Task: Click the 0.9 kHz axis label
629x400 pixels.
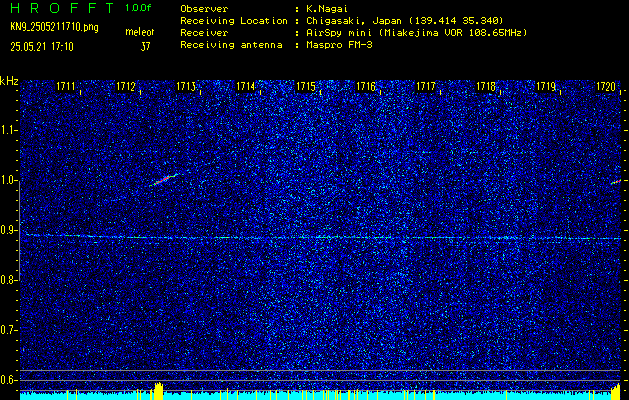Action: [8, 230]
